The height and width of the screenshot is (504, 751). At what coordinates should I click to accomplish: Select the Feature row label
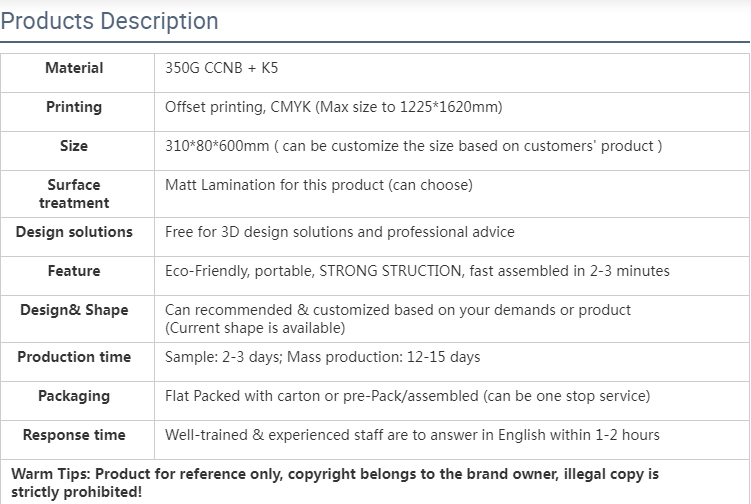(x=74, y=271)
